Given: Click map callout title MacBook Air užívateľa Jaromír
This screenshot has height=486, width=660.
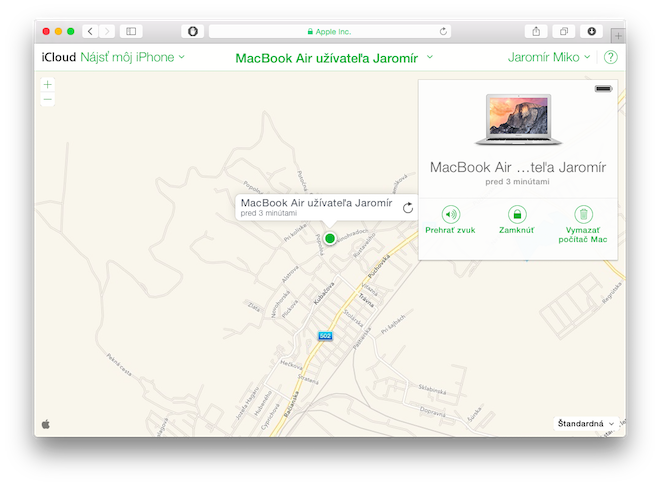Looking at the screenshot, I should pos(317,203).
